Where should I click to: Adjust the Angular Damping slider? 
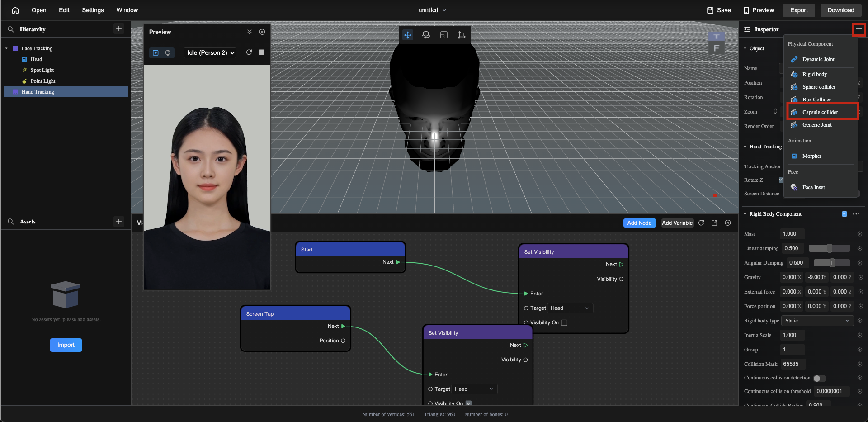point(832,263)
